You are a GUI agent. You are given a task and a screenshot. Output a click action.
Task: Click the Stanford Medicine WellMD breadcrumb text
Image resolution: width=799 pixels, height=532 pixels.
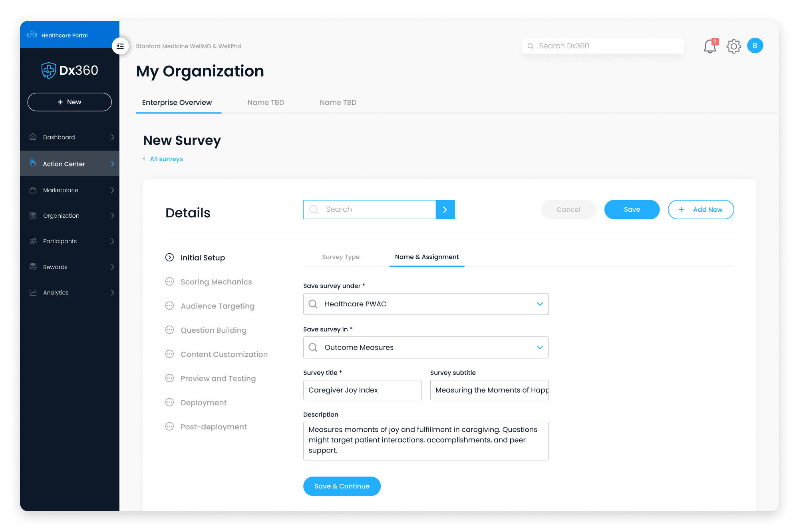click(189, 46)
